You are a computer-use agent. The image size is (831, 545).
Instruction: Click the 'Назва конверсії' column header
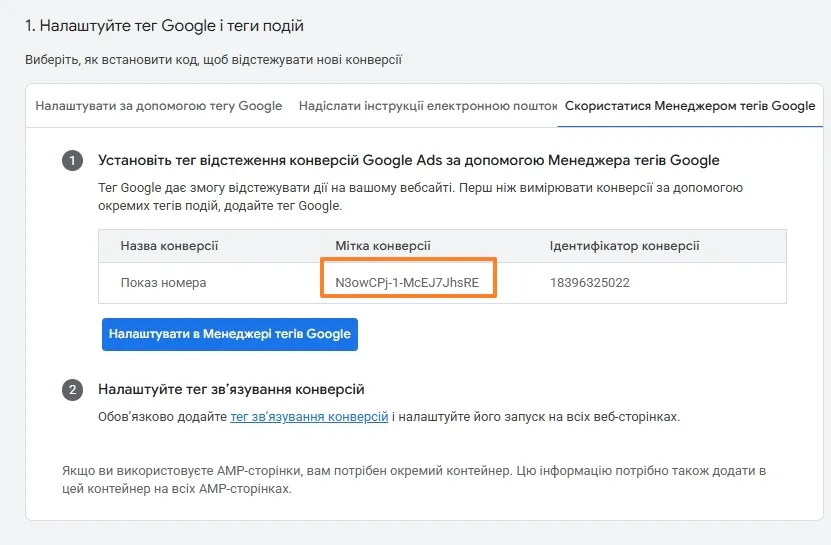point(169,246)
